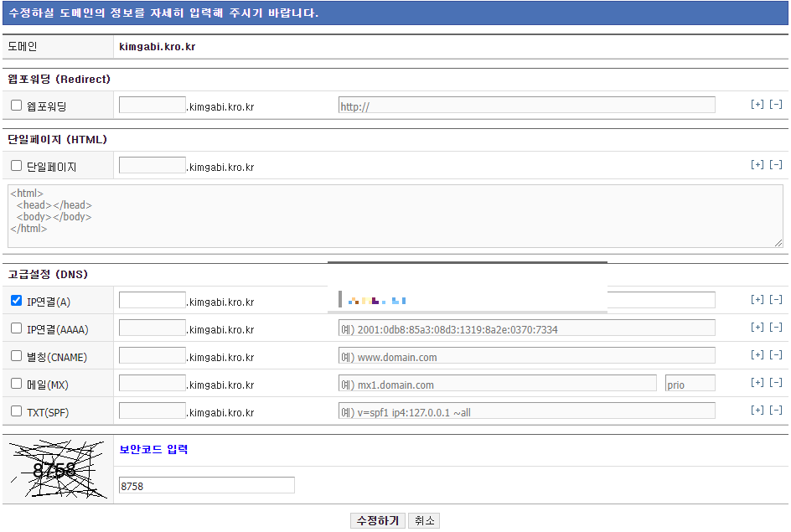Grab the HTML textarea resize handle

(x=778, y=243)
